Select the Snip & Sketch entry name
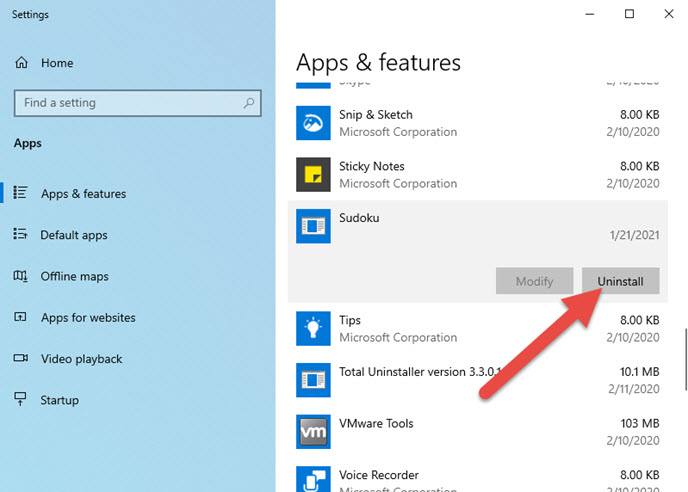Screen dimensions: 688x492 click(376, 115)
